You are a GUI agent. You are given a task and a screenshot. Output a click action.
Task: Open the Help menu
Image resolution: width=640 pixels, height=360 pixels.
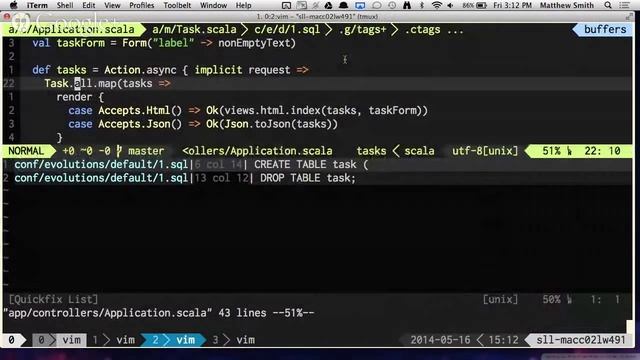243,5
